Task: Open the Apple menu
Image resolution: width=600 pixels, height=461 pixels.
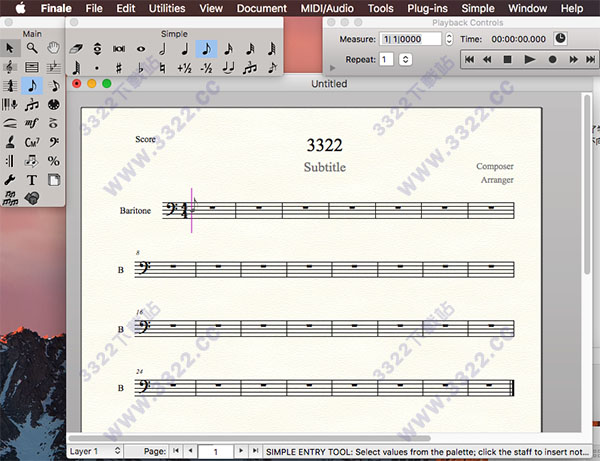Action: (x=20, y=8)
